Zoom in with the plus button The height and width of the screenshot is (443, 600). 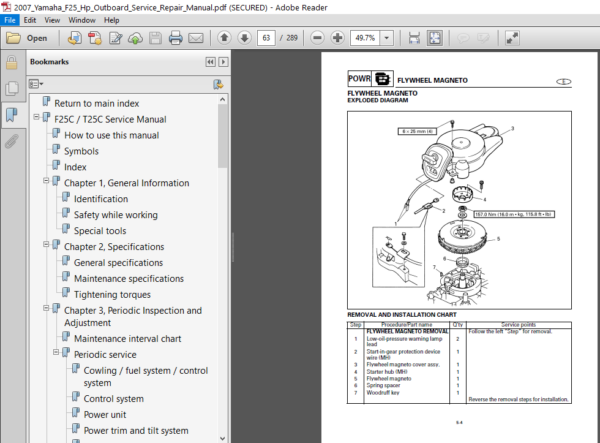[x=338, y=38]
